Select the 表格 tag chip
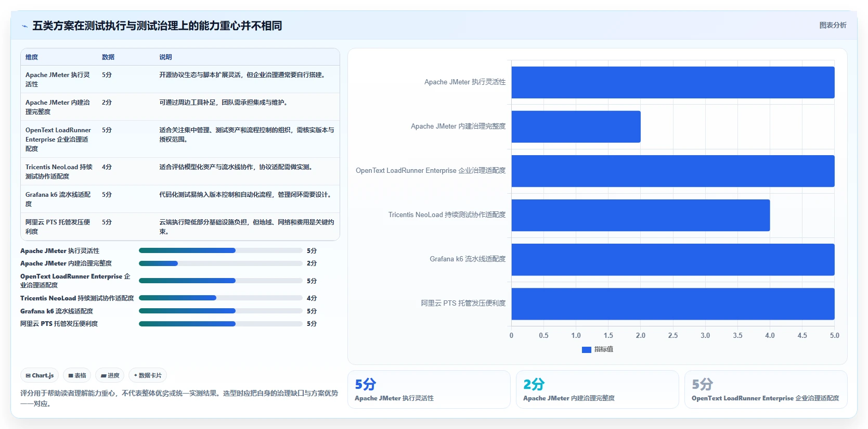 tap(77, 375)
